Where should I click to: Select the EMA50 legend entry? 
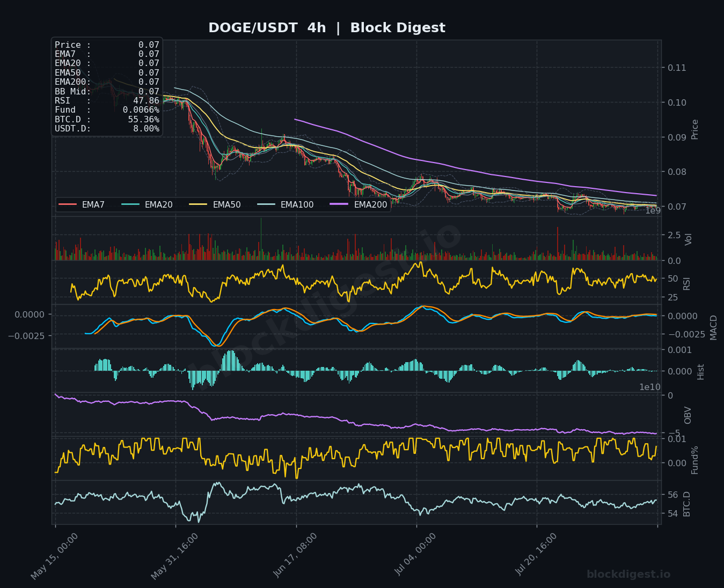(x=215, y=204)
